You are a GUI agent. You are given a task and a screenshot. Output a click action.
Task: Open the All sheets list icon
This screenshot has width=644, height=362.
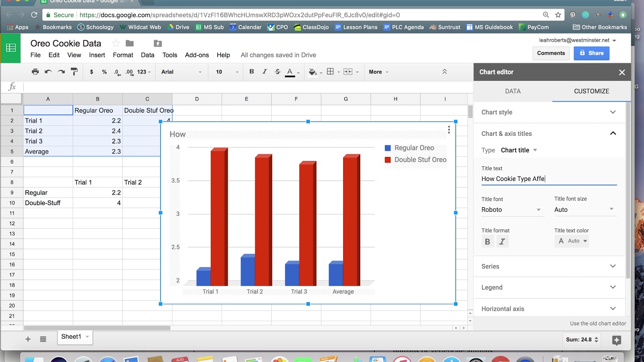tap(43, 339)
